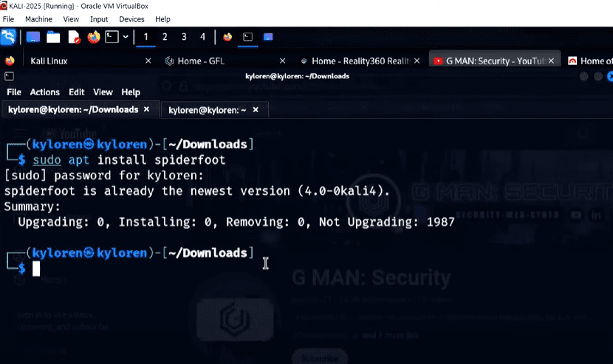Screen dimensions: 613x364
Task: Open the terminal's Edit menu
Action: [76, 92]
